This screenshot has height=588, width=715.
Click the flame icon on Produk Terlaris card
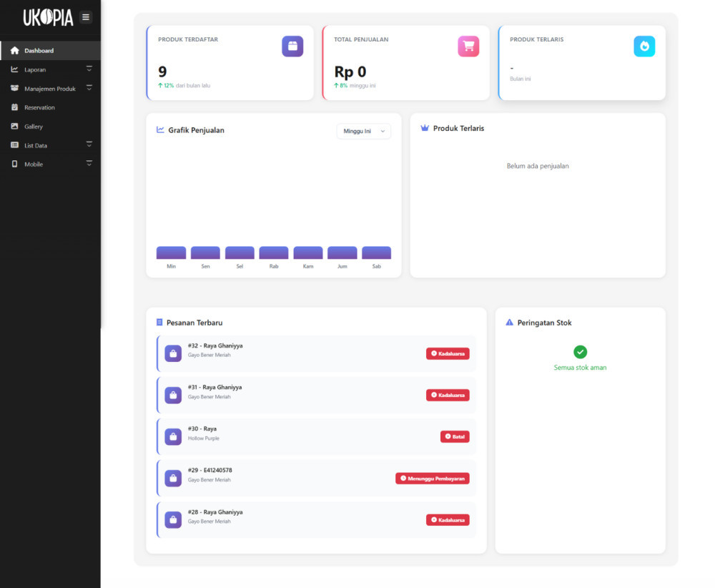(644, 46)
